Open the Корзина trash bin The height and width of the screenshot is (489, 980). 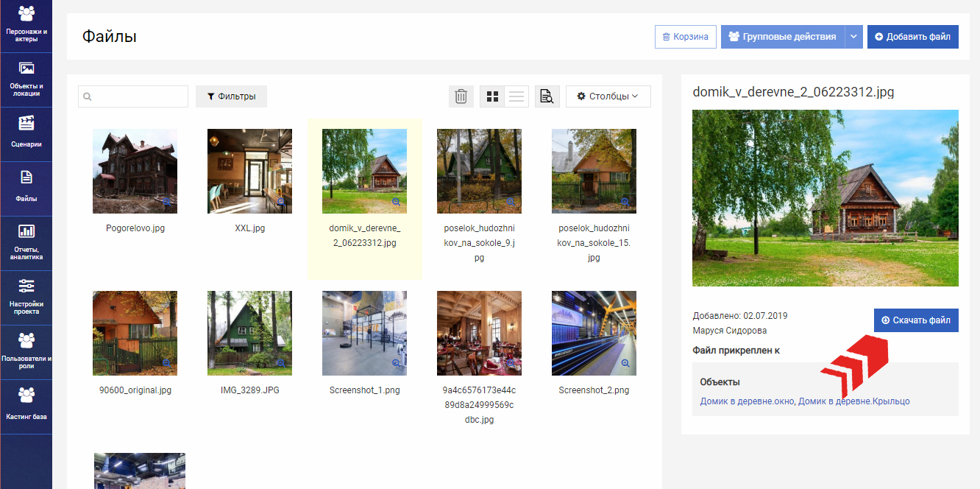(685, 37)
